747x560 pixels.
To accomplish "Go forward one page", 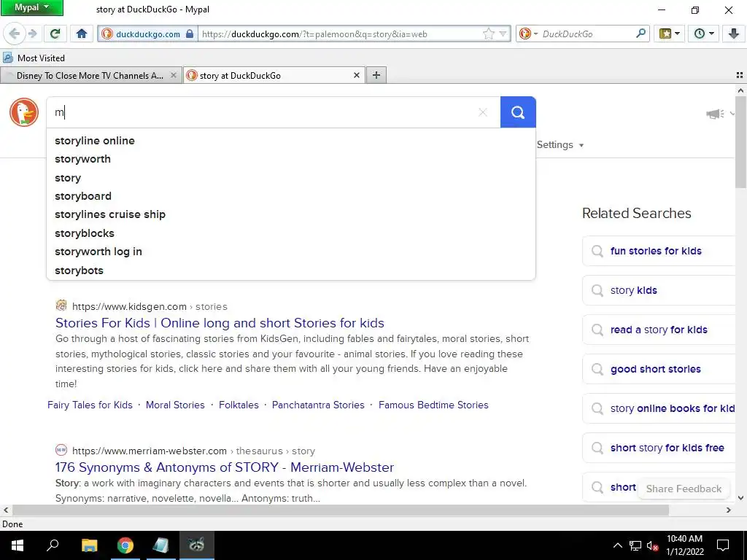I will (x=32, y=34).
